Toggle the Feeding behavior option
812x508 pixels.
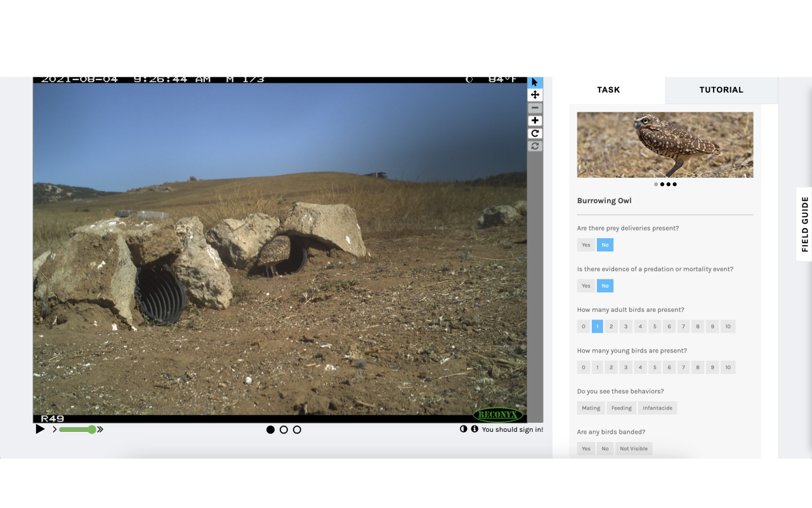622,408
